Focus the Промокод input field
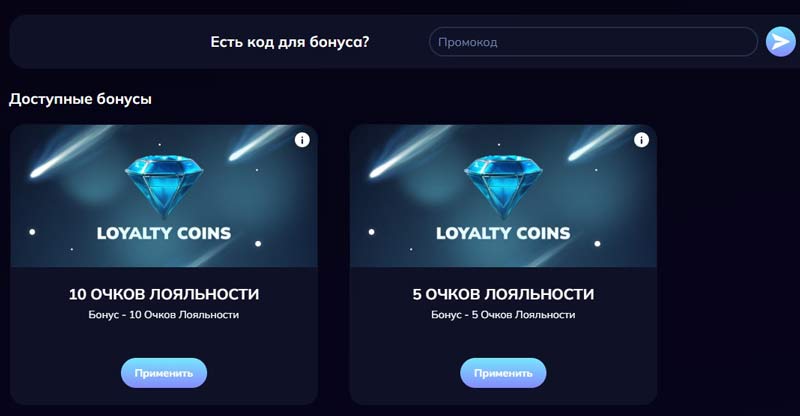Screen dimensions: 800x416 [x=592, y=42]
